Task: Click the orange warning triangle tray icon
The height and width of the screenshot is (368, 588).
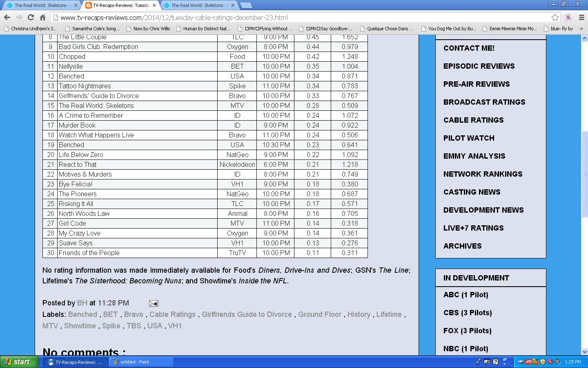Action: [535, 362]
